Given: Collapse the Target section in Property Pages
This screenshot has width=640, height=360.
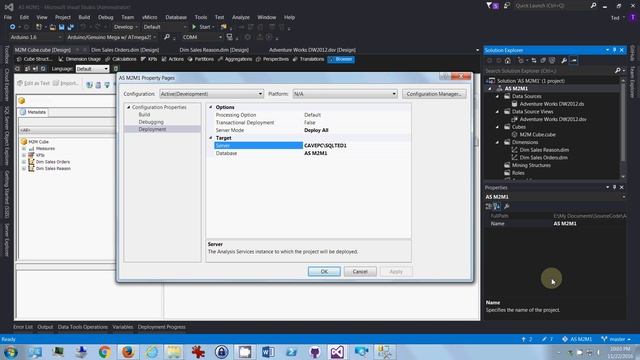Looking at the screenshot, I should (211, 138).
